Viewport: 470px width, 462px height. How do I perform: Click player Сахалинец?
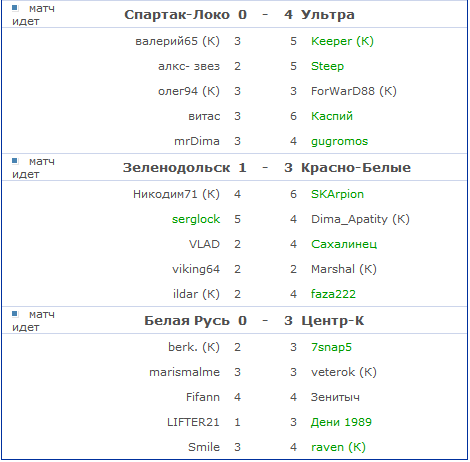pos(344,244)
